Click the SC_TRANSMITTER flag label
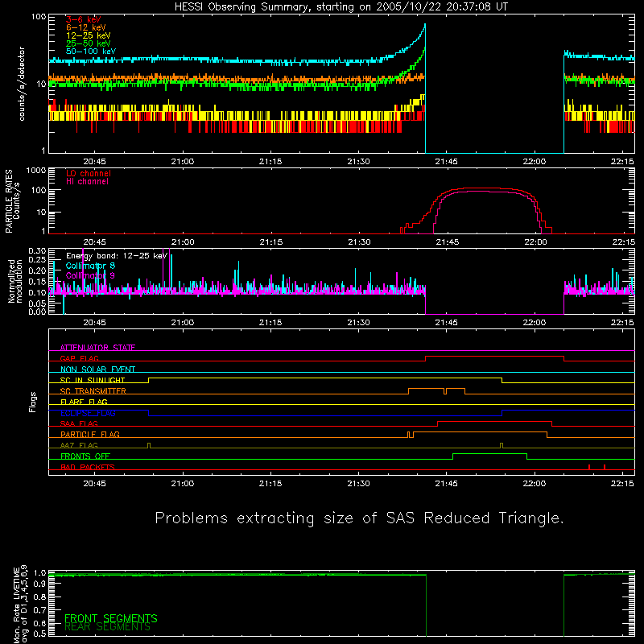 [x=93, y=390]
